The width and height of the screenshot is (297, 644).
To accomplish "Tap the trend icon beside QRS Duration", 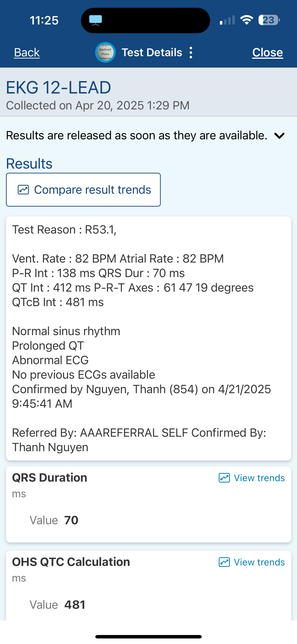I will pos(224,478).
